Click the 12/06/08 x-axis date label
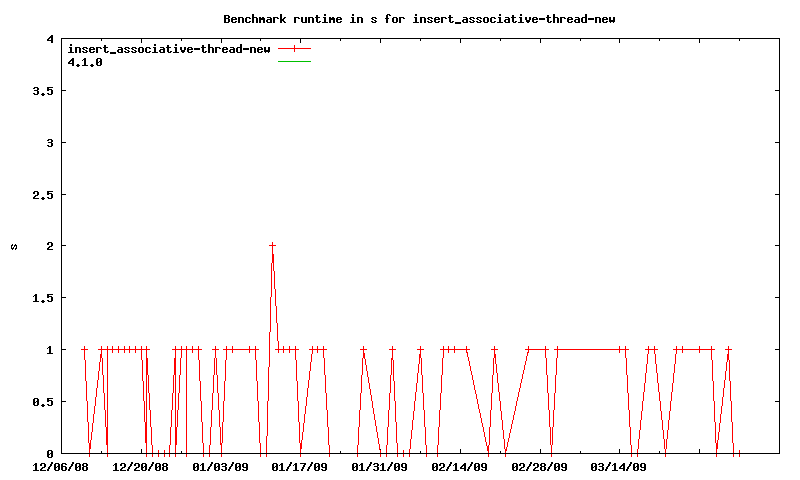 [x=60, y=466]
